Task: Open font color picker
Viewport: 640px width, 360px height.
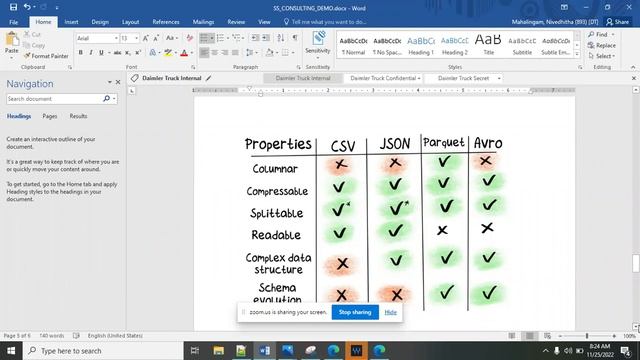Action: [x=184, y=53]
